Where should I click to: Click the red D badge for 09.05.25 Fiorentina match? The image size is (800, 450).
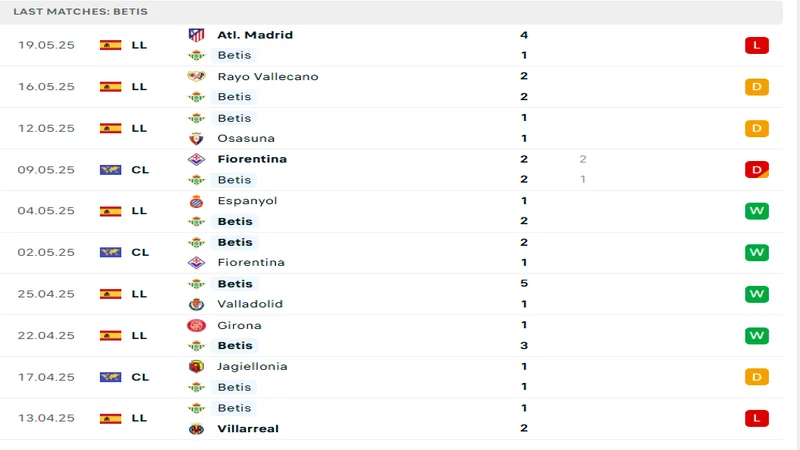point(757,170)
